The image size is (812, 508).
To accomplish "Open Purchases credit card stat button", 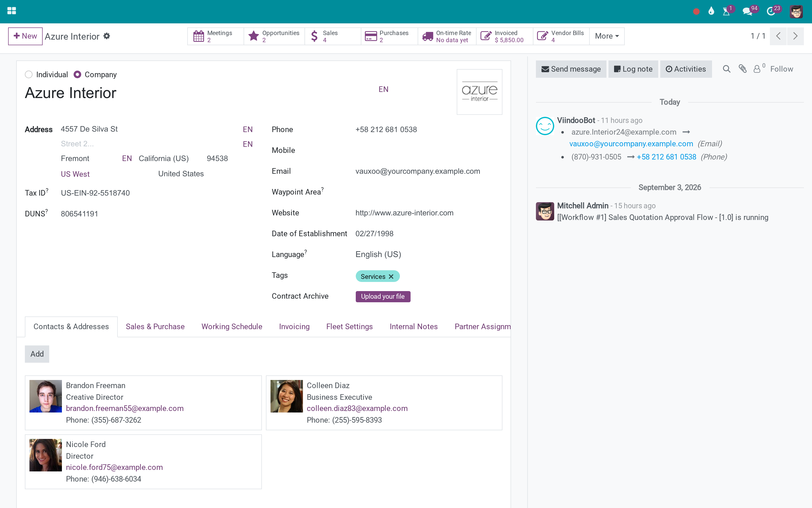I will pyautogui.click(x=390, y=36).
